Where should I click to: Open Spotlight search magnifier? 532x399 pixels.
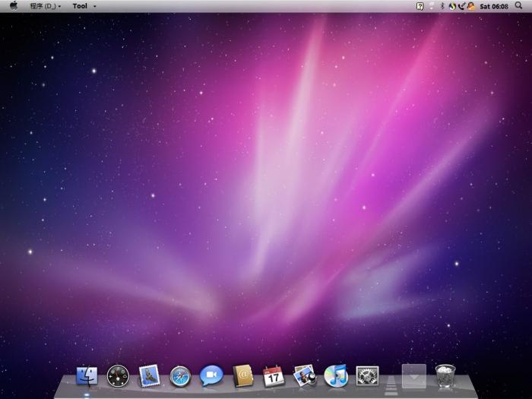pos(518,5)
